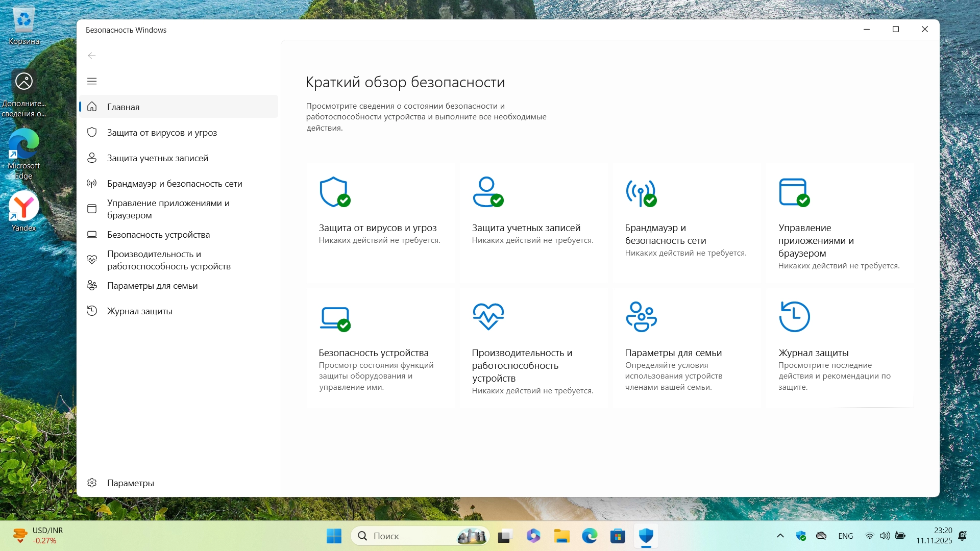Click app and browser control window tile icon
Image resolution: width=980 pixels, height=551 pixels.
(x=793, y=192)
